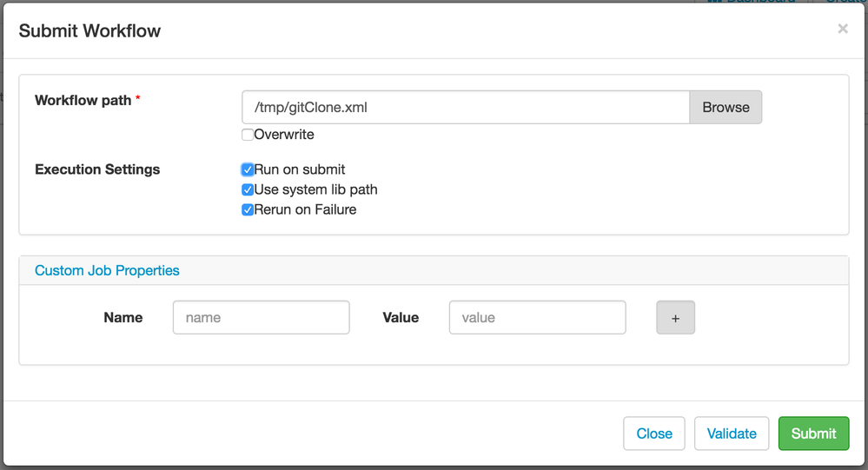Collapse the Custom Job Properties section
868x470 pixels.
pos(107,270)
